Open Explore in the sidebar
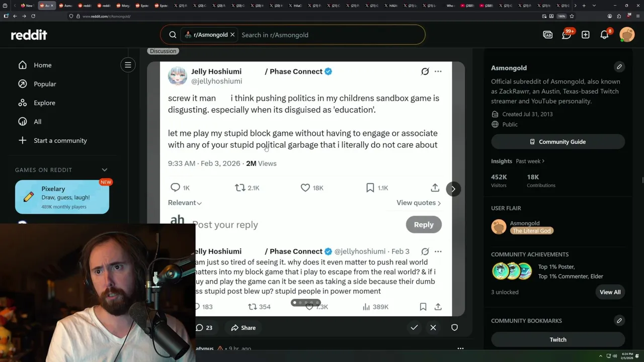644x362 pixels. click(44, 103)
